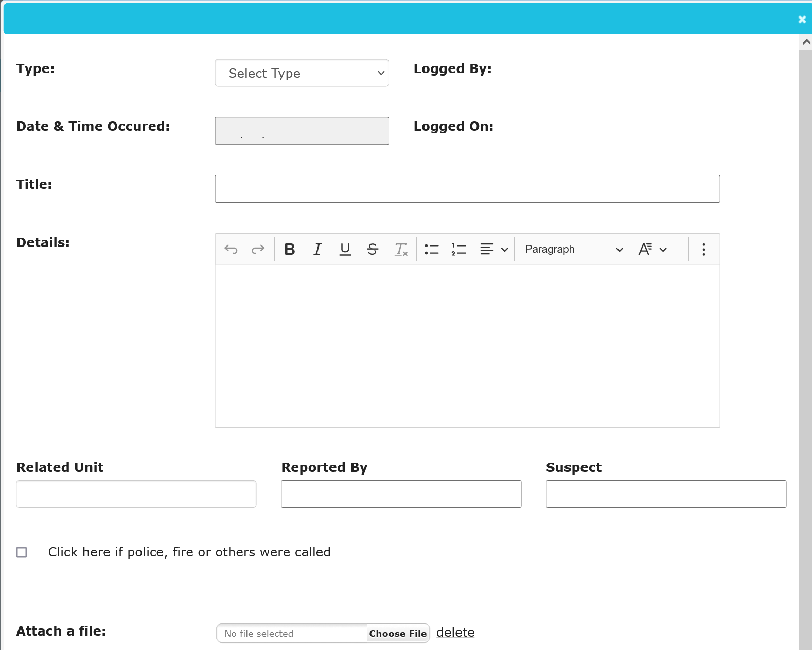Viewport: 812px width, 650px height.
Task: Toggle Bold formatting in Details editor
Action: 290,250
